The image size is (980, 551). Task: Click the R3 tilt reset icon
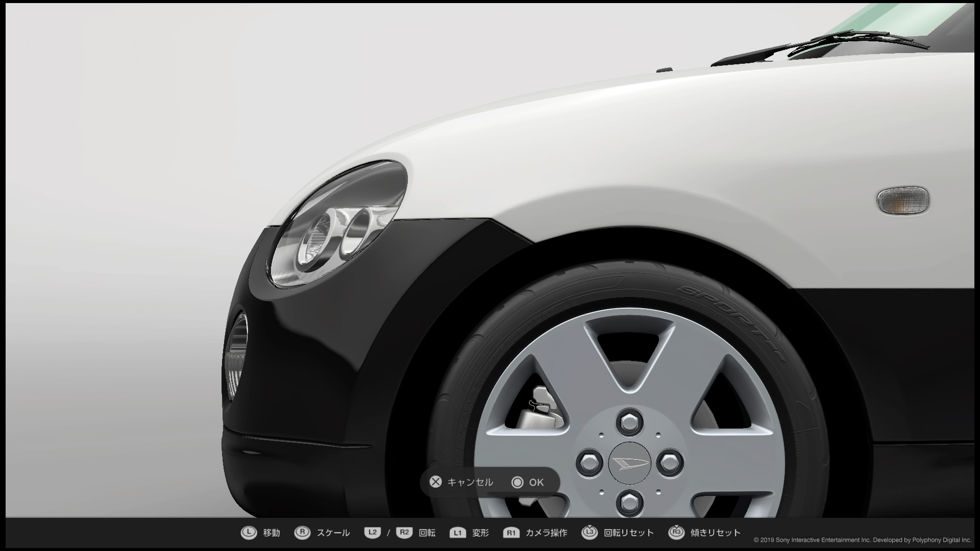pyautogui.click(x=676, y=532)
